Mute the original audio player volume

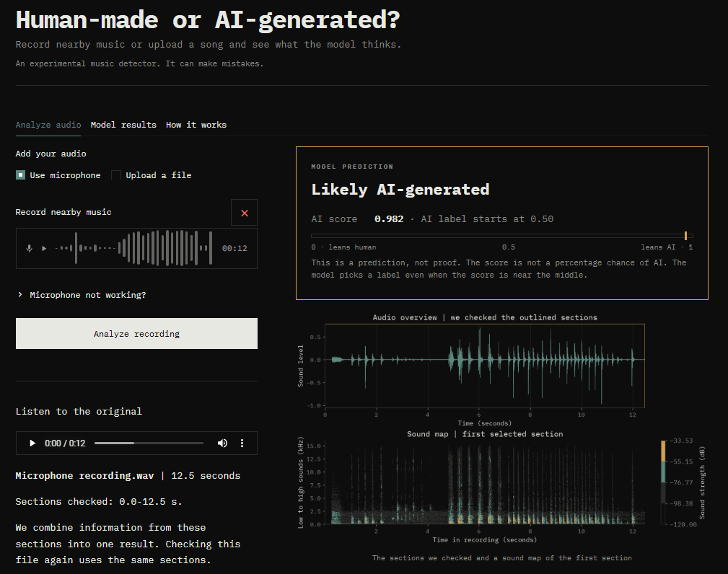click(222, 443)
